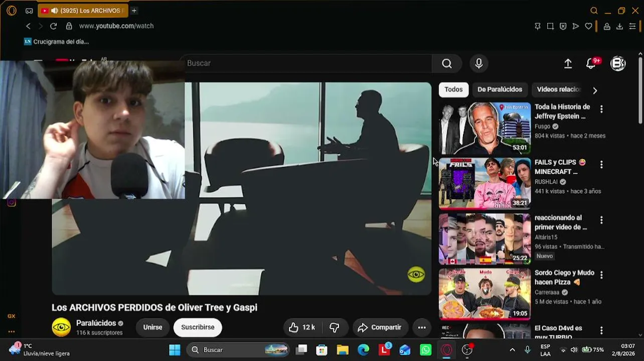Screen dimensions: 644x361
Task: Focus the YouTube Buscar search field
Action: (x=306, y=63)
